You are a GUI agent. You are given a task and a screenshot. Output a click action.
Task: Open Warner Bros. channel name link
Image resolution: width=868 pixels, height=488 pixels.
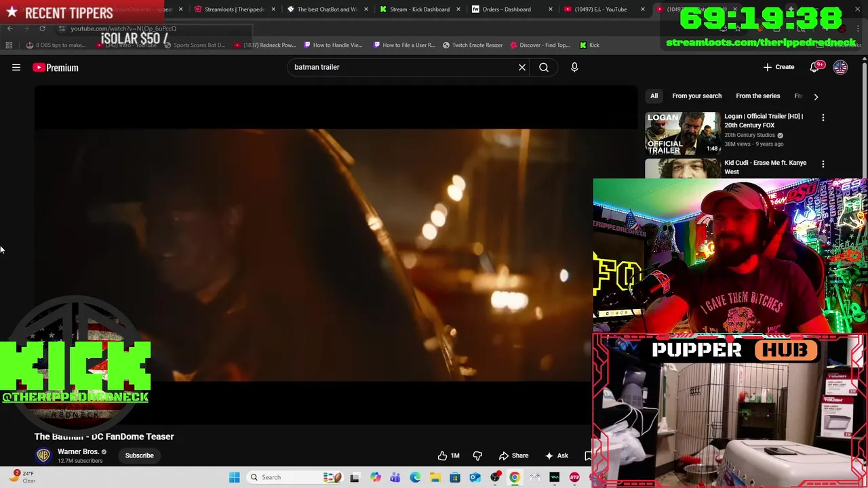(78, 451)
